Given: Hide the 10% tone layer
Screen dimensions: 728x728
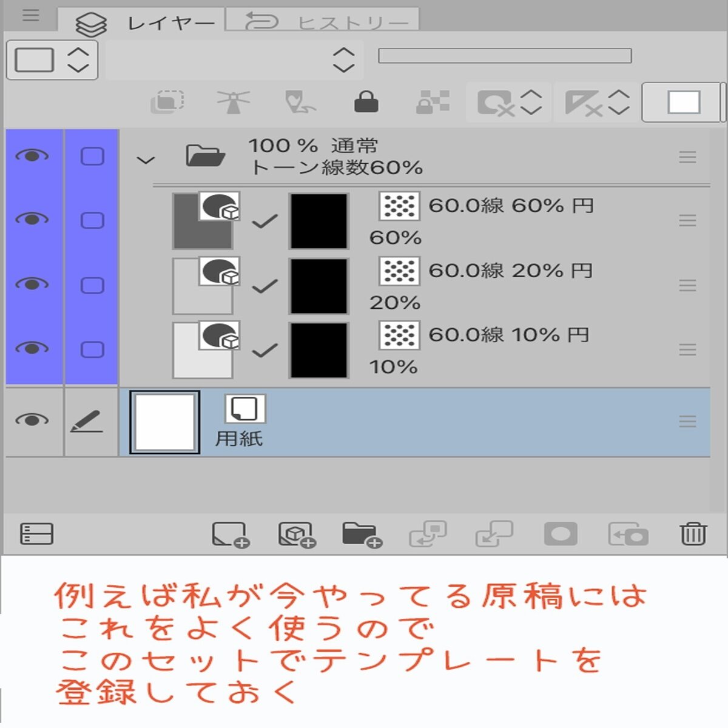Looking at the screenshot, I should [32, 348].
